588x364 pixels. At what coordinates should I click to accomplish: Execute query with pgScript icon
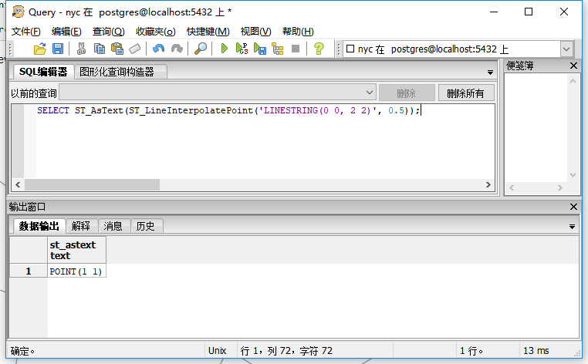[x=242, y=49]
